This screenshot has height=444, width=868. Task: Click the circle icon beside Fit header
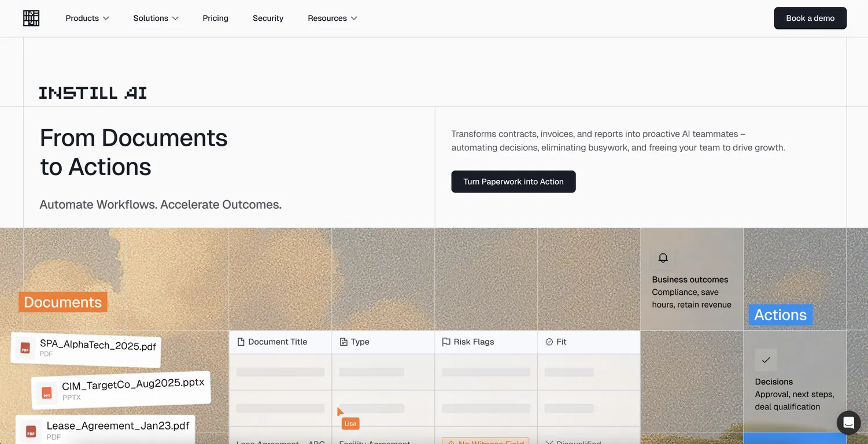549,342
